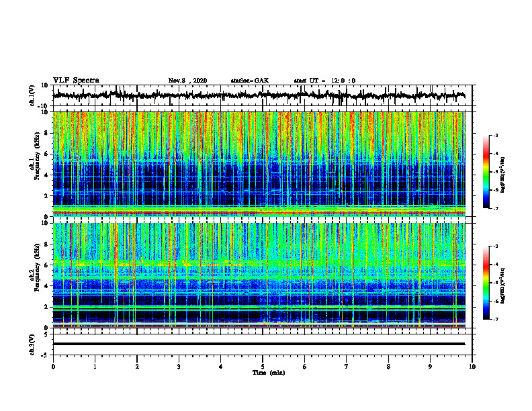Click the time axis tick label "1"
Screen dimensions: 532x411
pyautogui.click(x=95, y=367)
